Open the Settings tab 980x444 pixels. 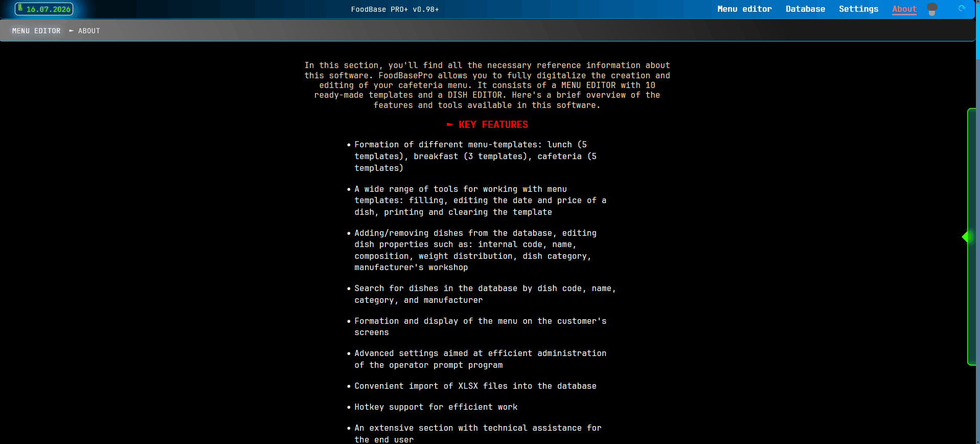pyautogui.click(x=858, y=9)
